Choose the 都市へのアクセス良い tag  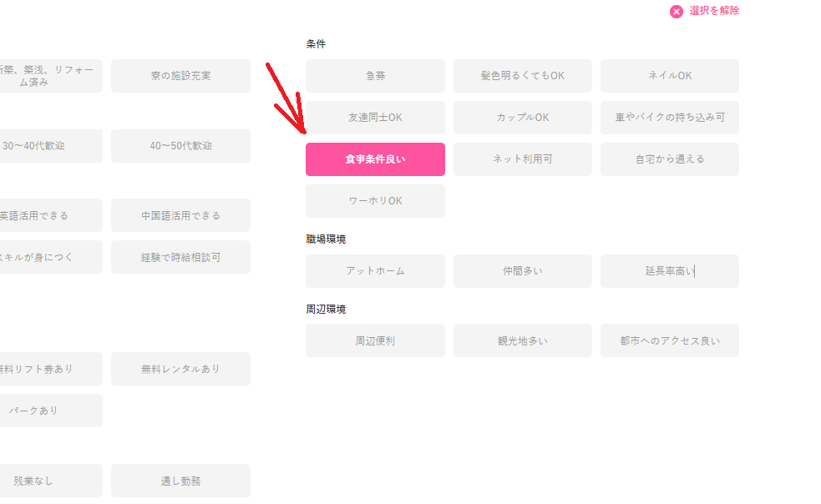[670, 340]
